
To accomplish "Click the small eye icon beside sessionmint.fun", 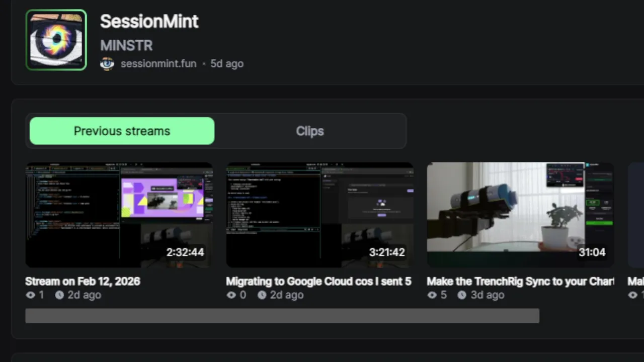I will [x=107, y=64].
